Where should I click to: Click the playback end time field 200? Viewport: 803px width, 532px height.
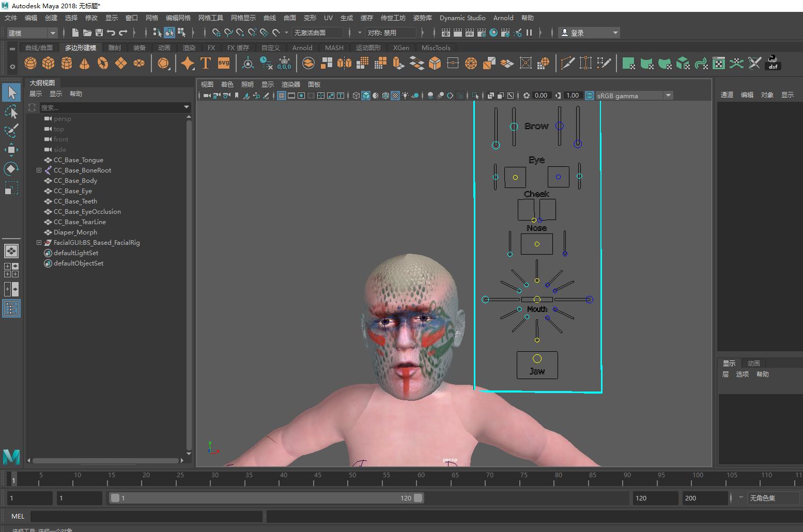705,498
